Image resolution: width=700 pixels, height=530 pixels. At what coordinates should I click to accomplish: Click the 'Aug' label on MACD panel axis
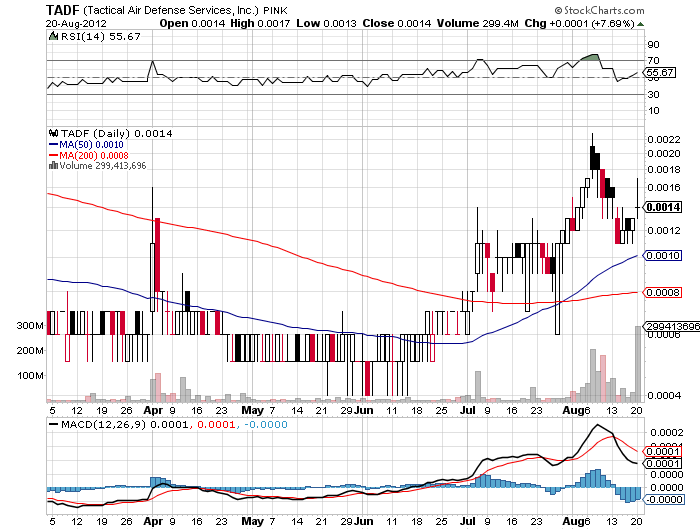pyautogui.click(x=573, y=521)
